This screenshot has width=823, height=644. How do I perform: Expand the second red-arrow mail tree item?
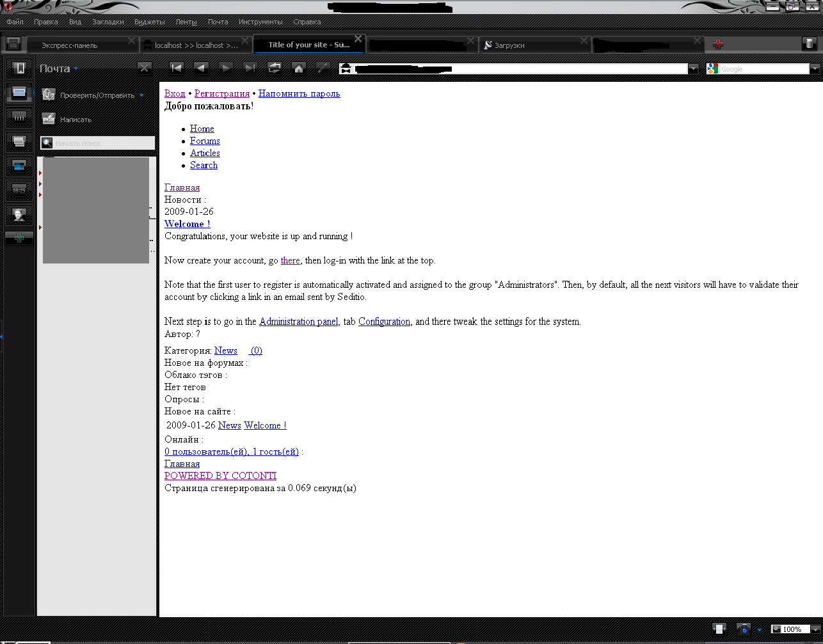pos(40,184)
